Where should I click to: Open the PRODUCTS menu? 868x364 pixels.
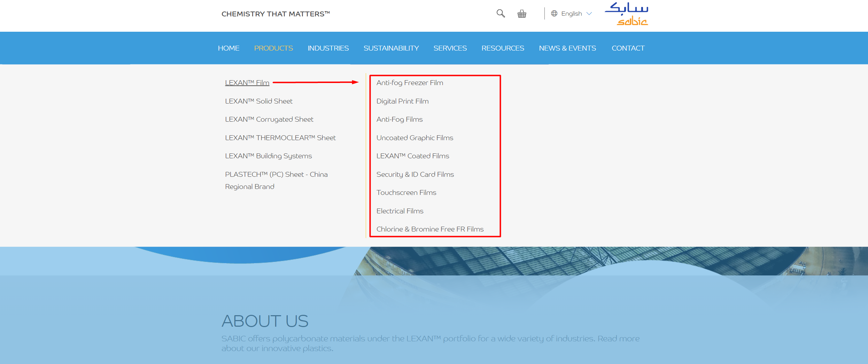pos(273,48)
